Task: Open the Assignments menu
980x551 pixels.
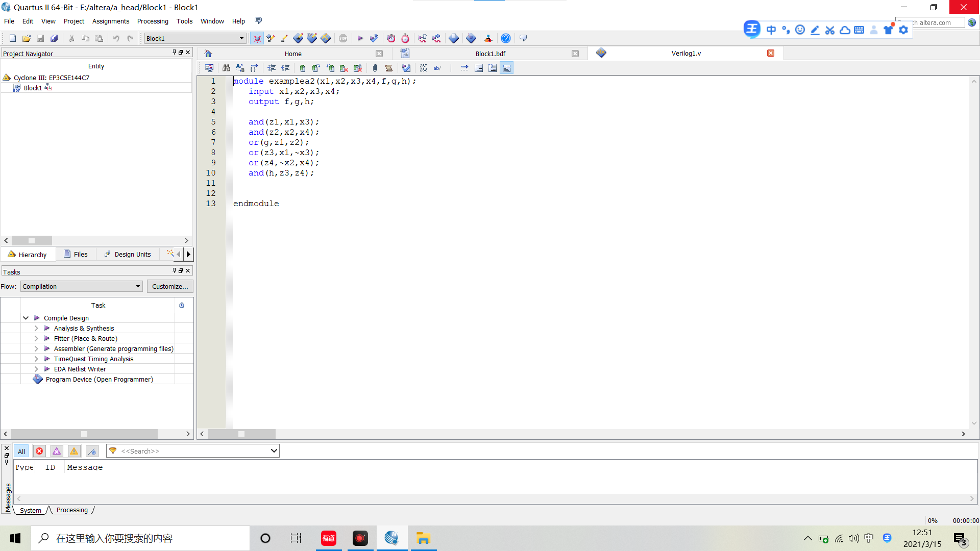Action: tap(110, 21)
